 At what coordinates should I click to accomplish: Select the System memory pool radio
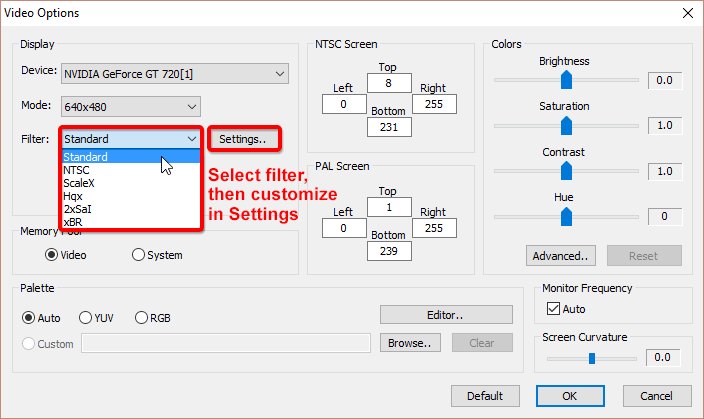(139, 255)
